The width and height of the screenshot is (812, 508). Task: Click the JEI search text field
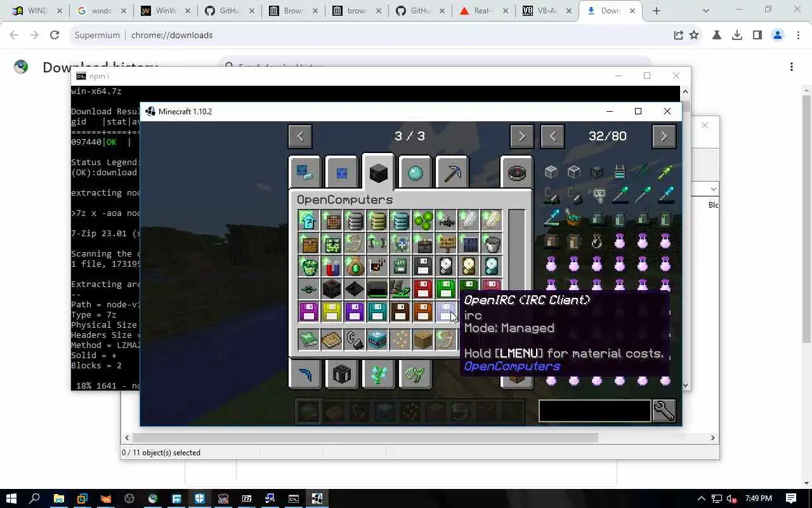[594, 411]
